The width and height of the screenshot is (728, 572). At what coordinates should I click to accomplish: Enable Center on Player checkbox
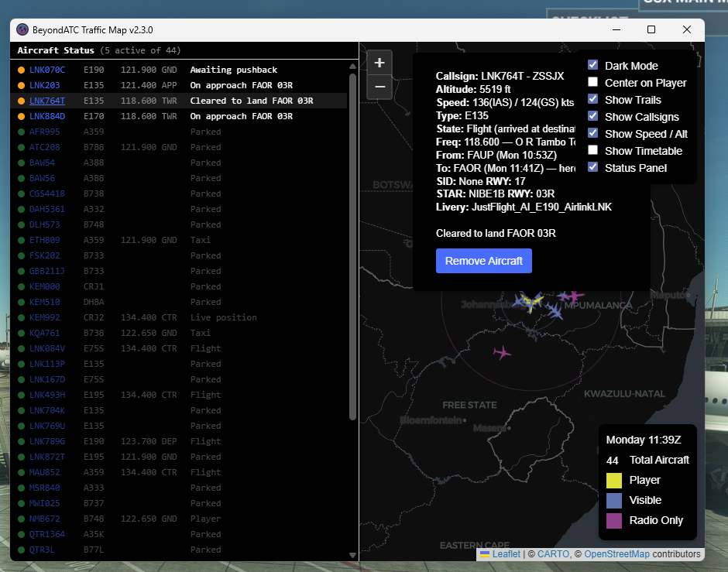(x=593, y=82)
